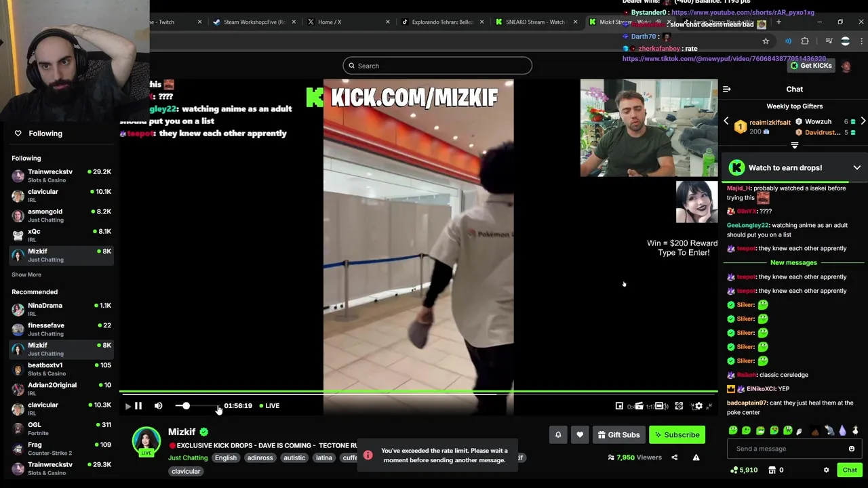Open Trainwreckstv in Following list
Image resolution: width=868 pixels, height=488 pixels.
pos(61,176)
